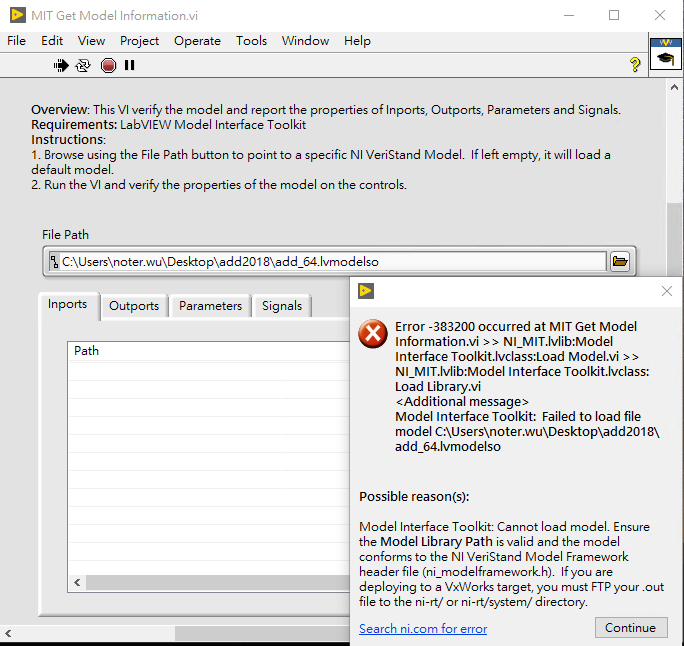Click the table's left scroll arrow
The height and width of the screenshot is (646, 684).
click(77, 582)
